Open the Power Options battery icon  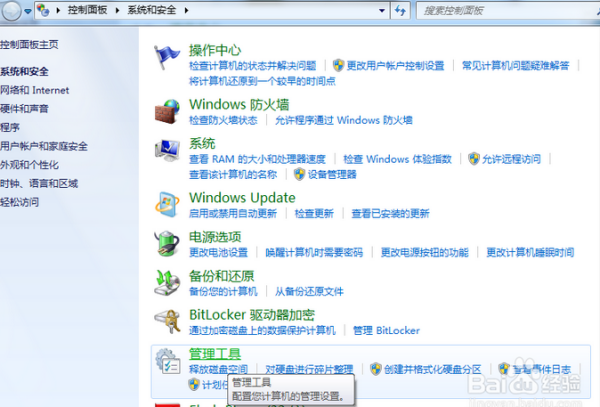click(x=167, y=244)
